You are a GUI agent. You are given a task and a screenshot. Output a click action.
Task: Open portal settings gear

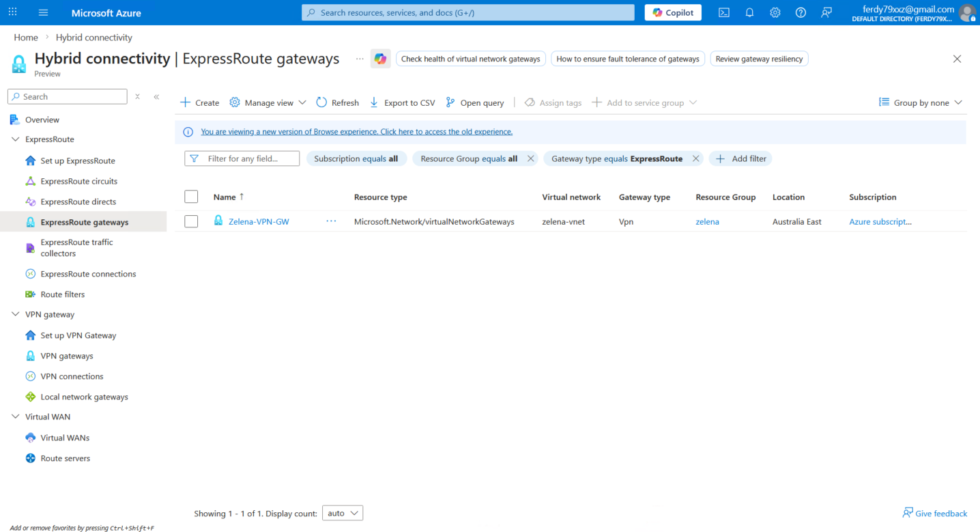(775, 12)
